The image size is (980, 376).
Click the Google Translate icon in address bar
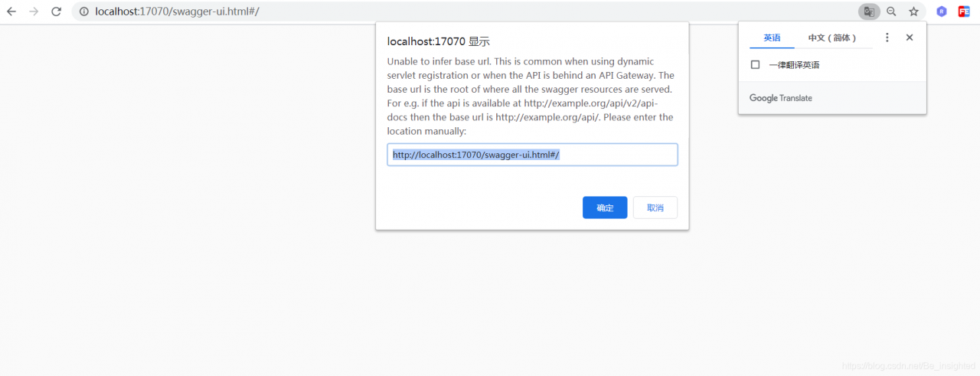coord(869,11)
